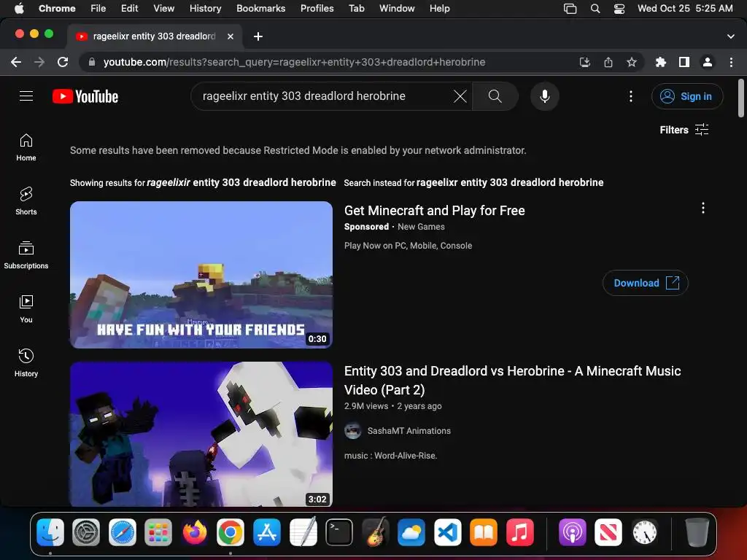Open the Edit menu
The width and height of the screenshot is (747, 560).
pyautogui.click(x=129, y=9)
